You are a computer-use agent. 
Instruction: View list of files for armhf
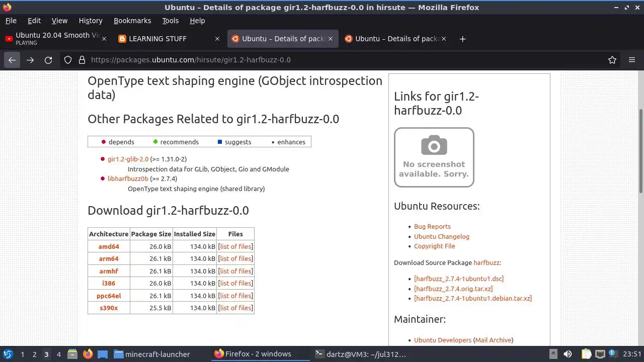[235, 271]
